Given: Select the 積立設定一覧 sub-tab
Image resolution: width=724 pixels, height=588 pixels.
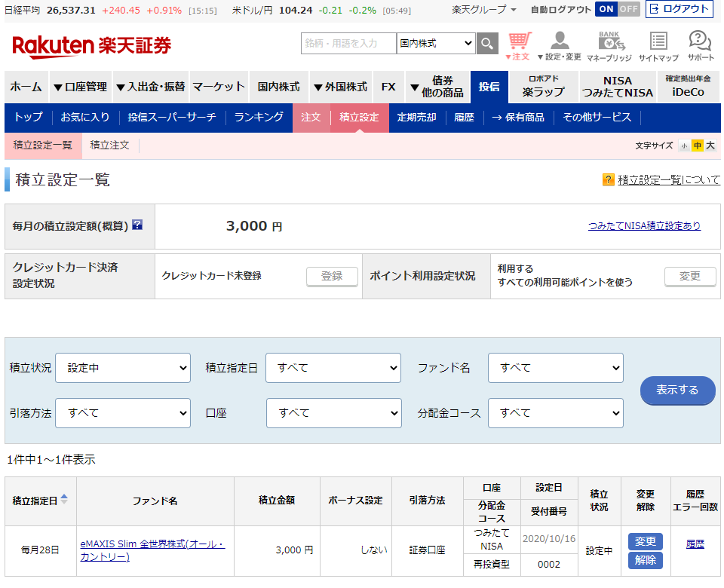Looking at the screenshot, I should point(43,145).
